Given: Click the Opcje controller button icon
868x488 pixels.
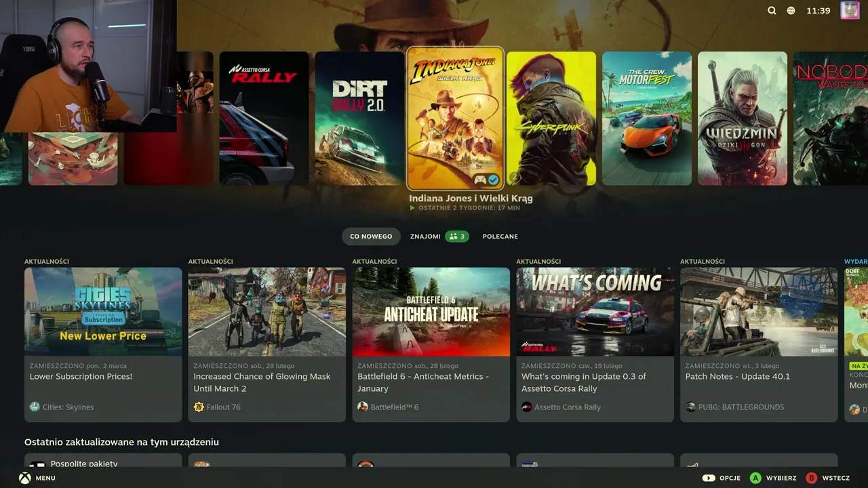Looking at the screenshot, I should tap(709, 478).
